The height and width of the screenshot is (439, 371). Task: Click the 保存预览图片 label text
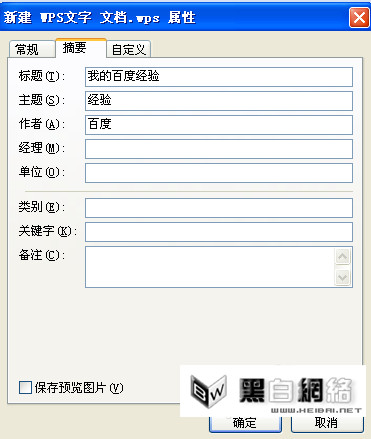79,388
